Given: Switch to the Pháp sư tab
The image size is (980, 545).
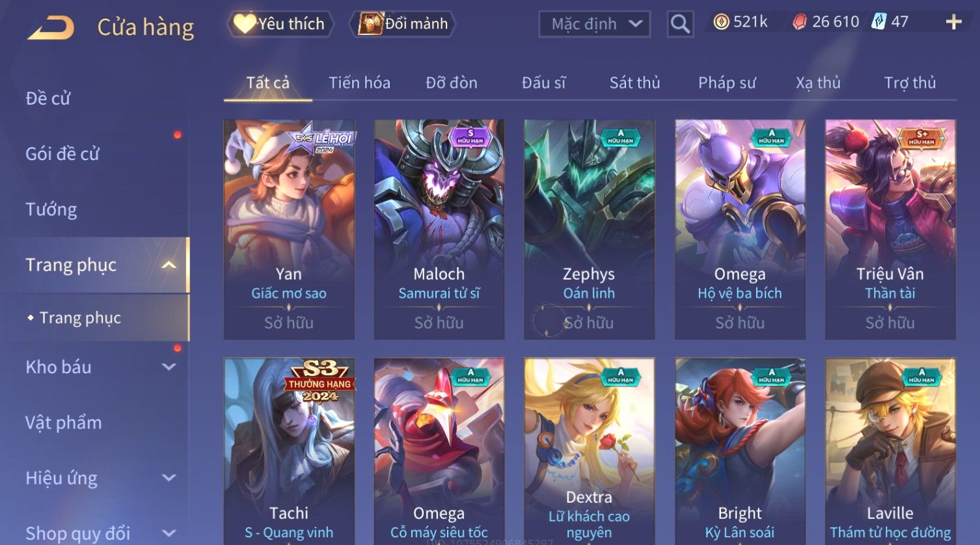Looking at the screenshot, I should pos(727,83).
